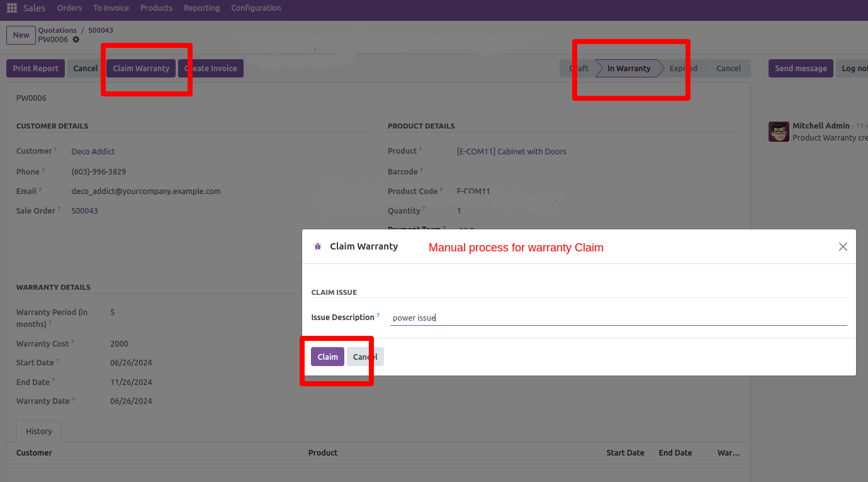868x482 pixels.
Task: Click the Print Report button
Action: [x=35, y=69]
